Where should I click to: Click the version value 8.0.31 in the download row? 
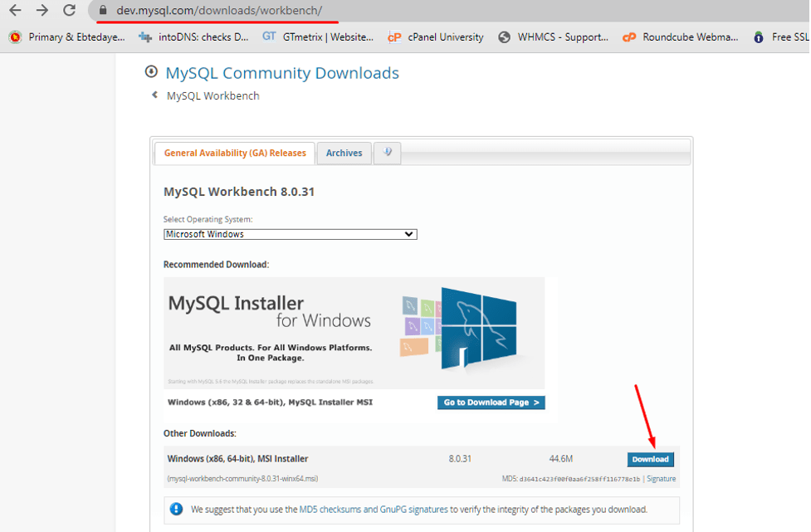460,459
